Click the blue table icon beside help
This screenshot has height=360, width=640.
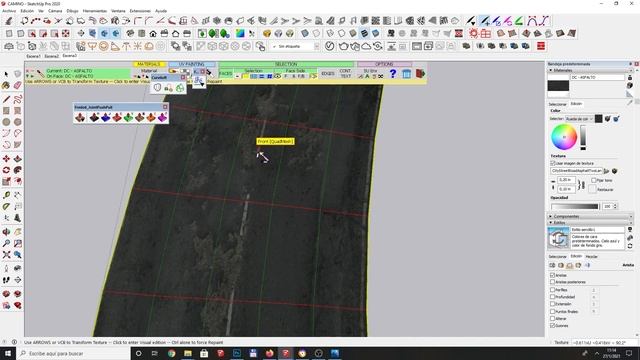tap(407, 73)
